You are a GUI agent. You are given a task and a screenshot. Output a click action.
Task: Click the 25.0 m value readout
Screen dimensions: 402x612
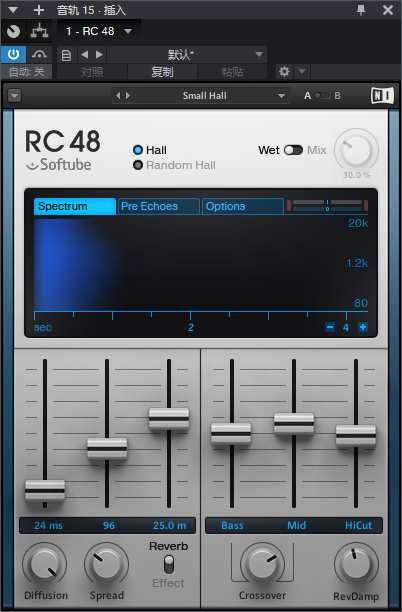(170, 525)
